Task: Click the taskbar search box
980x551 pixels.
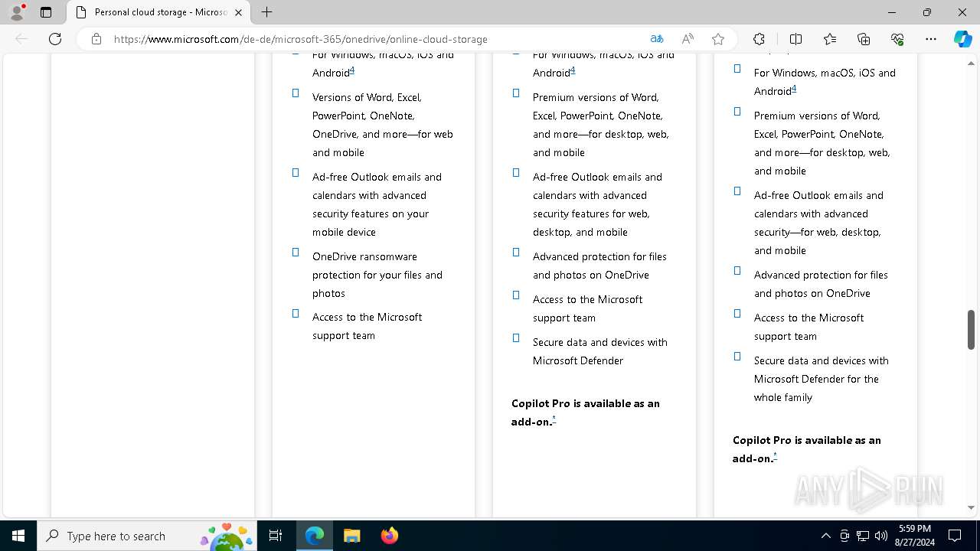Action: tap(146, 536)
